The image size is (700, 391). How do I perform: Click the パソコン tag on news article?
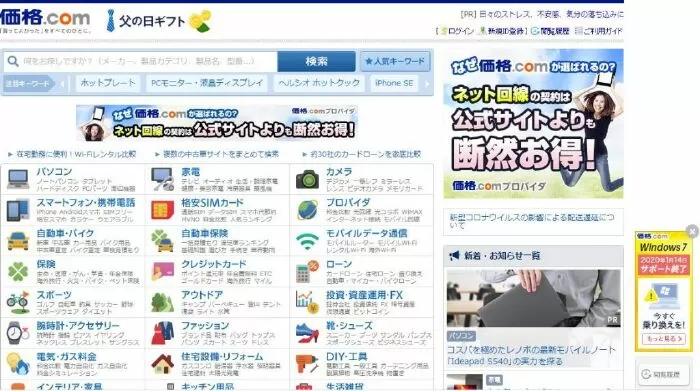(x=461, y=335)
